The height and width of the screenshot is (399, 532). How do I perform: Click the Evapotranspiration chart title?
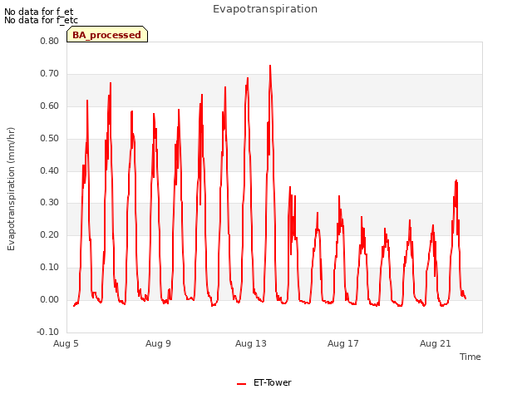(x=265, y=9)
